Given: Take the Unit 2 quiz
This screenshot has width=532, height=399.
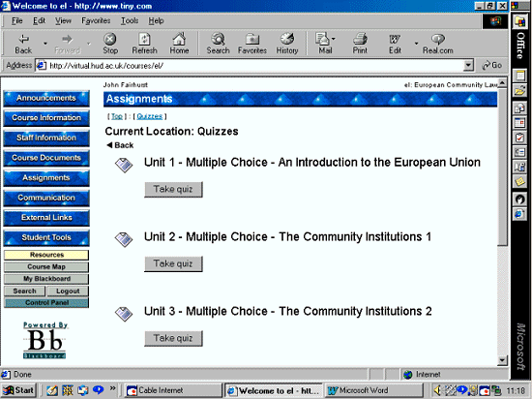Looking at the screenshot, I should pyautogui.click(x=173, y=263).
